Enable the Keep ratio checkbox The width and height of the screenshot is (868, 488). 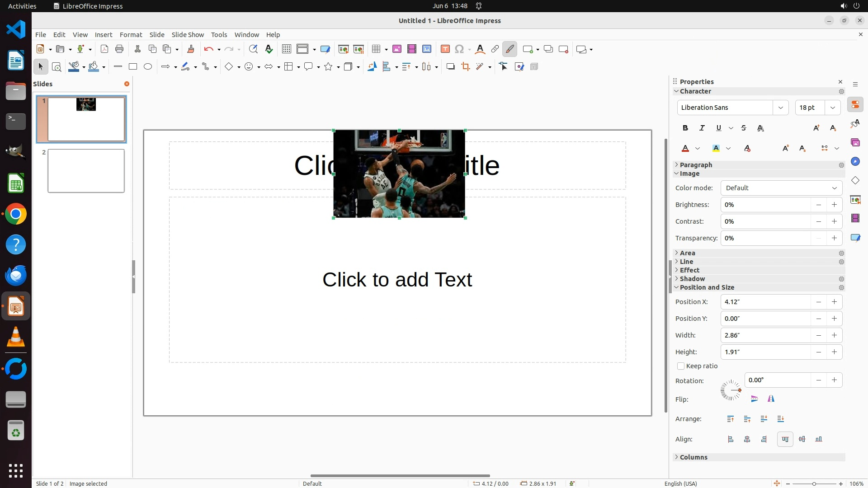pyautogui.click(x=681, y=366)
